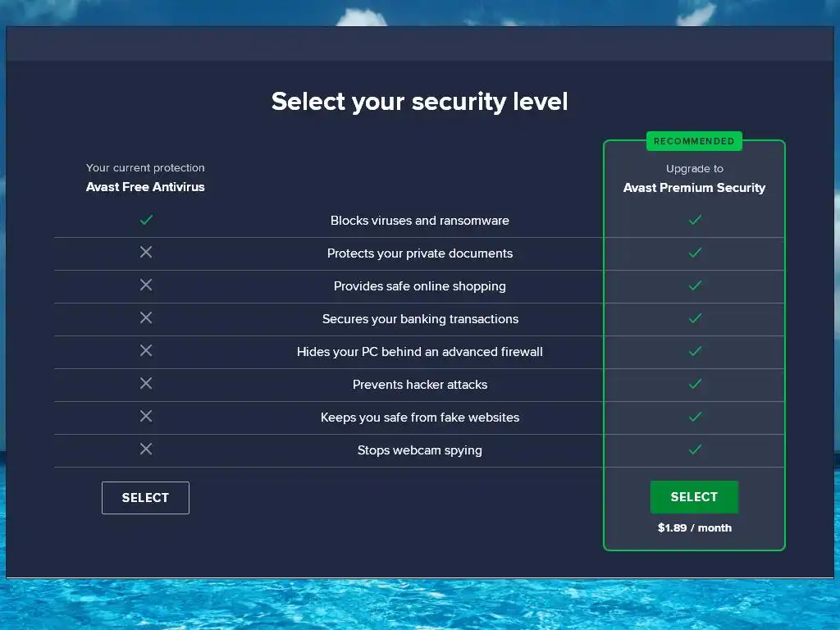Image resolution: width=840 pixels, height=630 pixels.
Task: Click Premium checkmark for banking transactions
Action: [x=695, y=318]
